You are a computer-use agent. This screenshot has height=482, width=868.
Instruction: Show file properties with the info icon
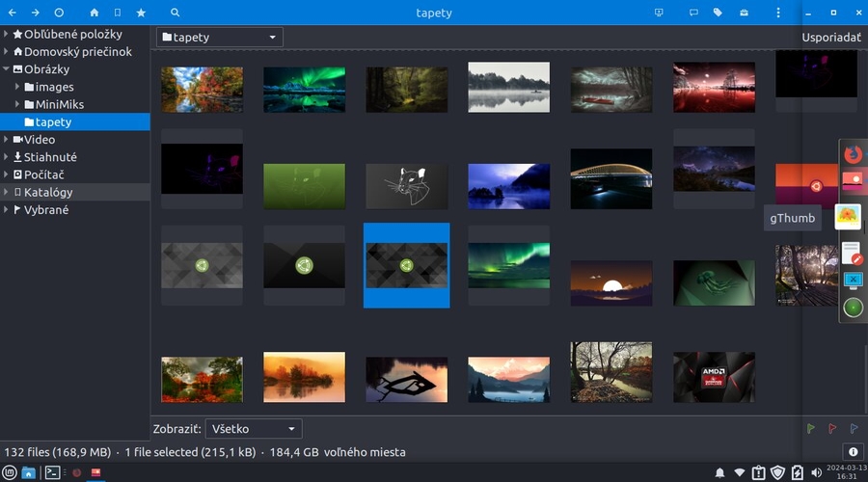(x=853, y=451)
